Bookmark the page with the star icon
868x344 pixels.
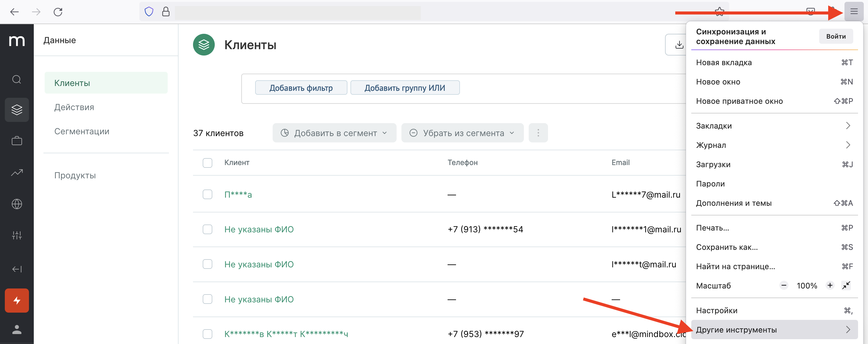click(x=719, y=12)
